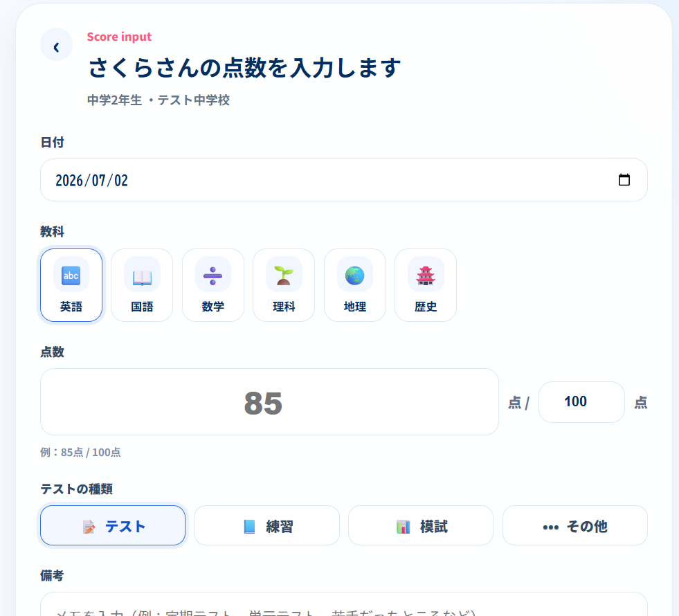Pick the 理科 subject card

(284, 285)
